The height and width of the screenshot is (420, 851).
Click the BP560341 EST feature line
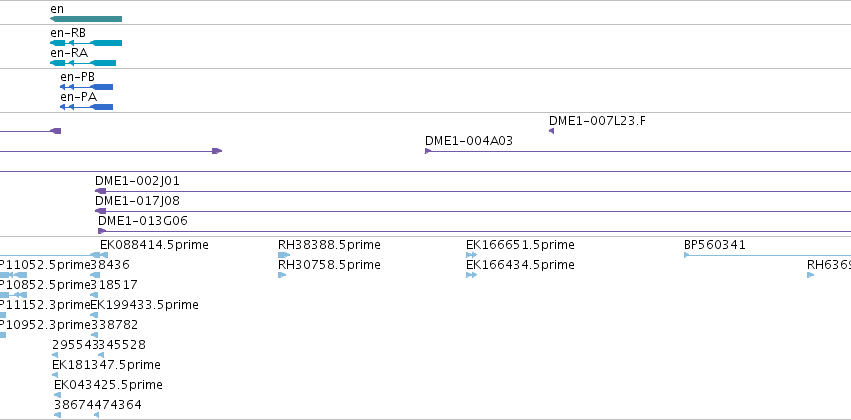click(767, 255)
